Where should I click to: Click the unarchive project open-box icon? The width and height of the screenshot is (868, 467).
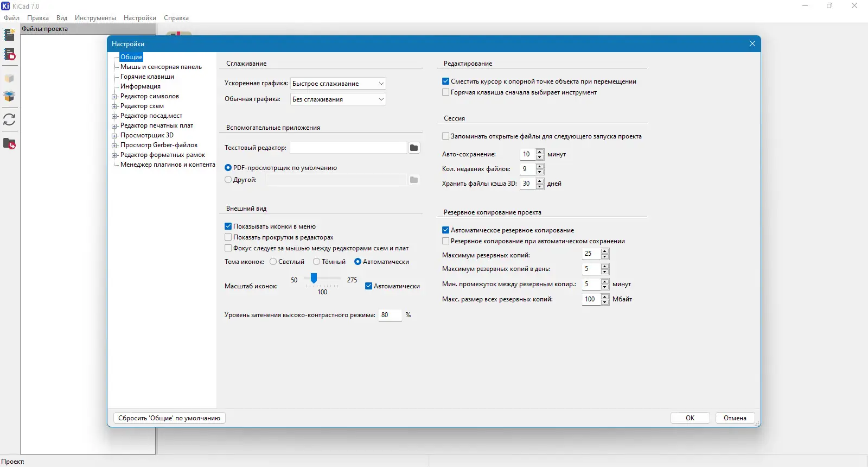click(9, 96)
